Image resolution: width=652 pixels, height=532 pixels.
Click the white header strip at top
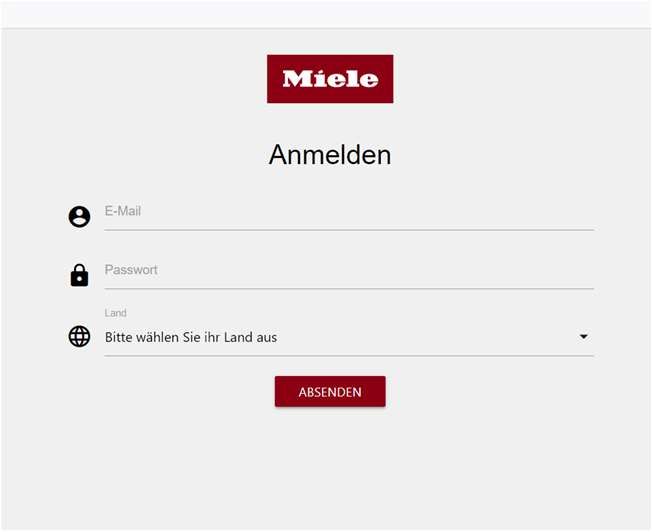(326, 14)
